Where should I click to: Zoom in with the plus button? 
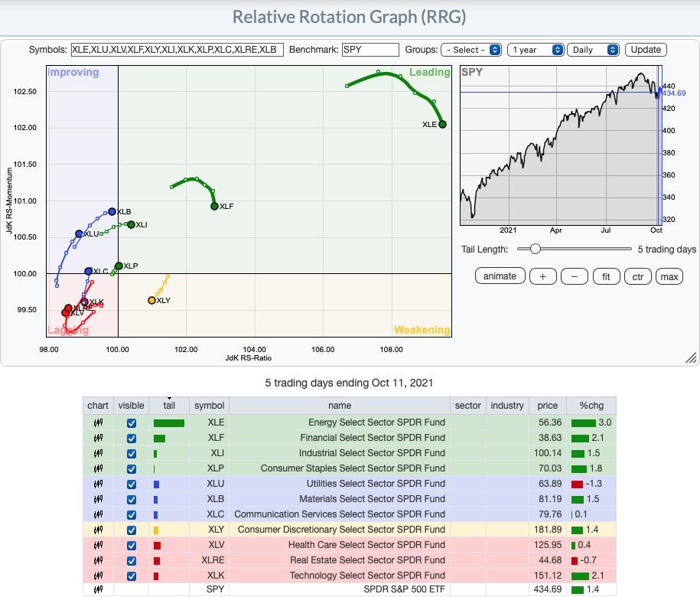(x=543, y=276)
